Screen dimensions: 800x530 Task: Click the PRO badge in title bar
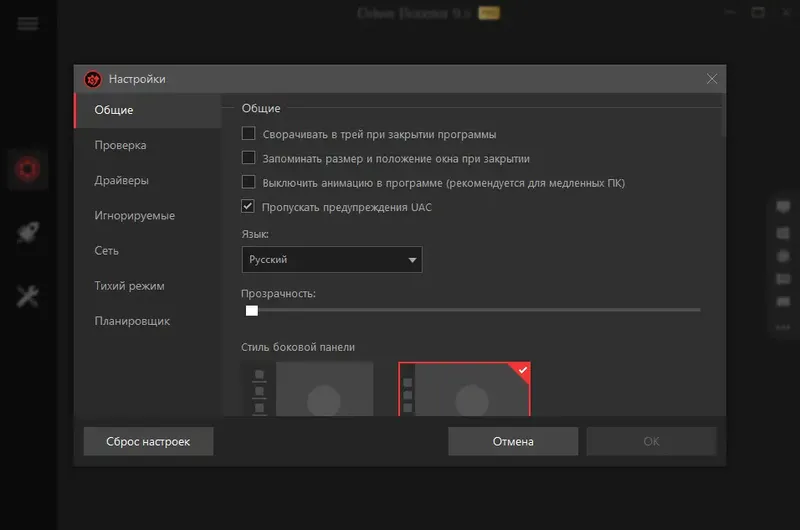point(489,13)
